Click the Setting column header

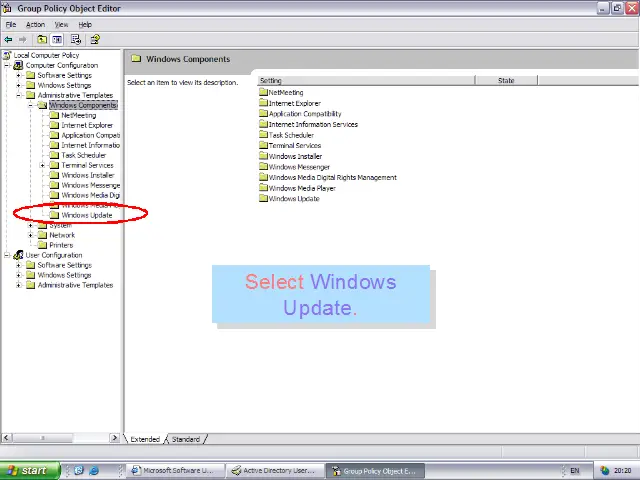366,80
